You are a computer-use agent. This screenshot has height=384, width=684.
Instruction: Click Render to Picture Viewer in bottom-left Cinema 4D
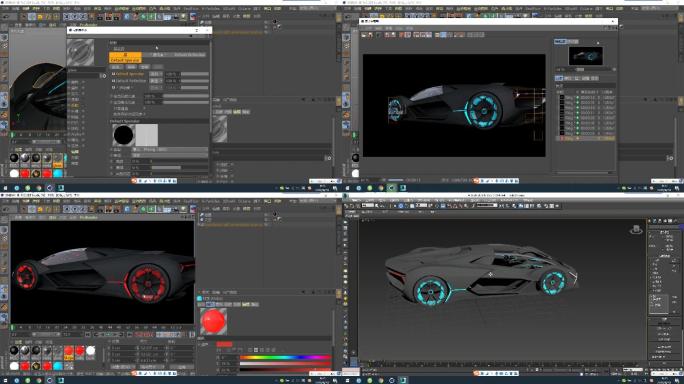[x=109, y=209]
